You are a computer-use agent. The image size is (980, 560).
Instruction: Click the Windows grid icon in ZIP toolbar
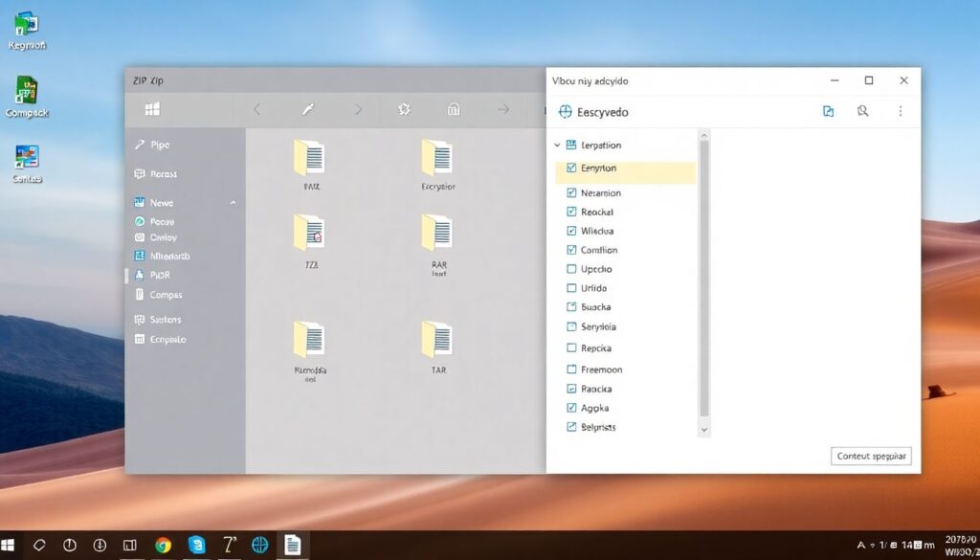tap(152, 109)
